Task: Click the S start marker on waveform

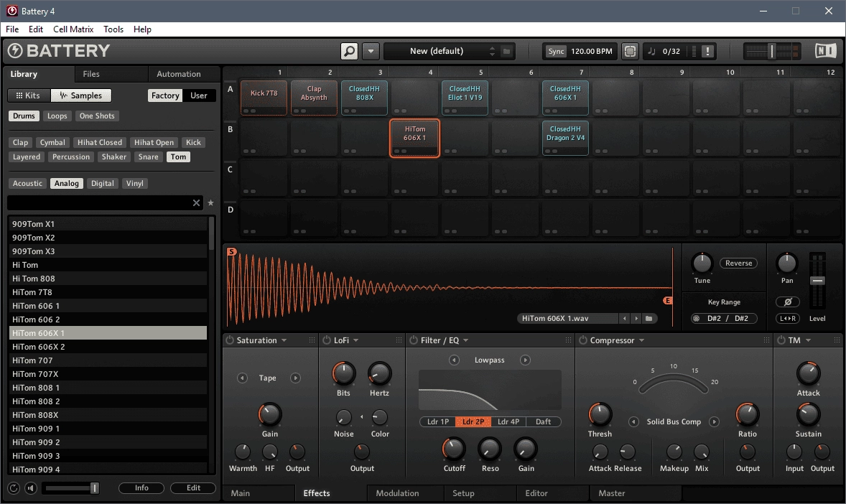Action: (x=231, y=251)
